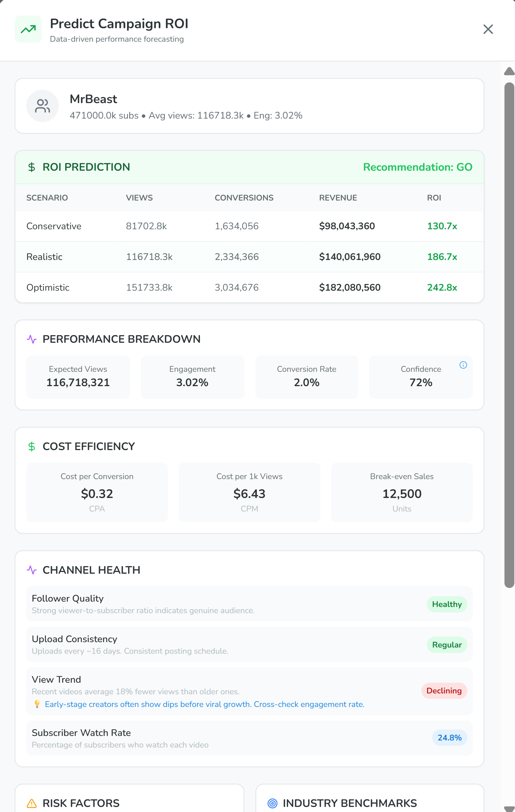Click the scrollbar up arrow
This screenshot has height=812, width=515.
509,71
